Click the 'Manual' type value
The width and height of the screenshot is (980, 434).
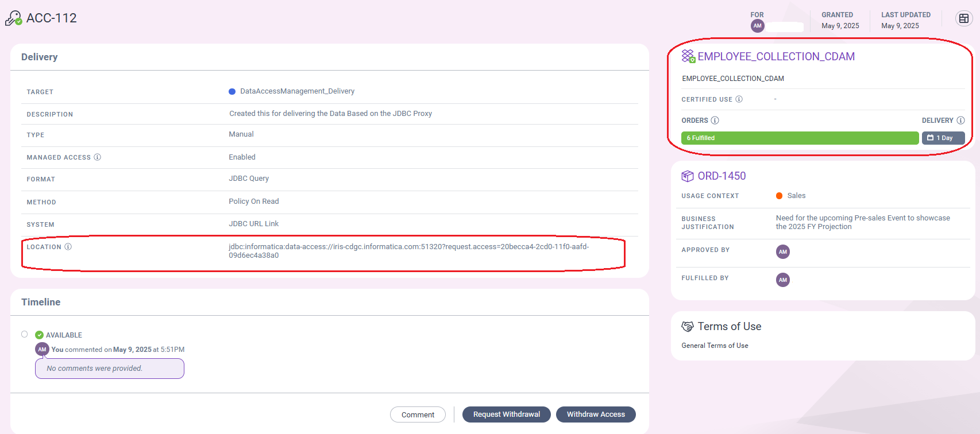pos(241,134)
